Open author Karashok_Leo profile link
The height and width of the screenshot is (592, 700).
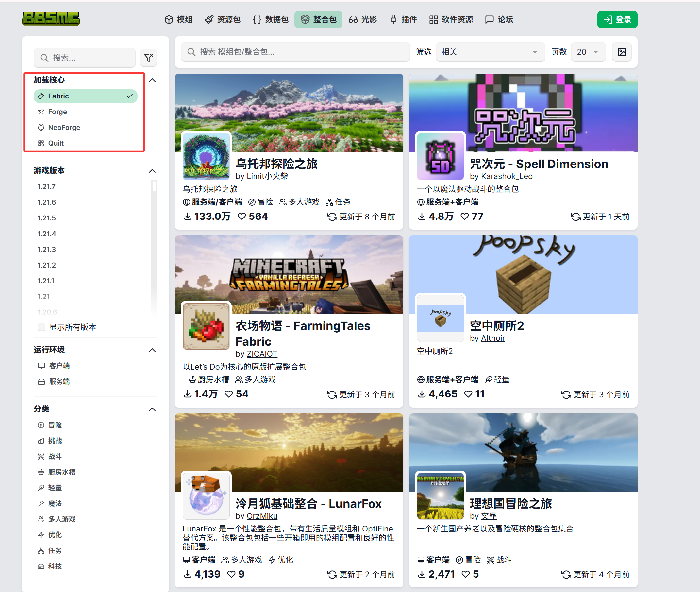(507, 176)
